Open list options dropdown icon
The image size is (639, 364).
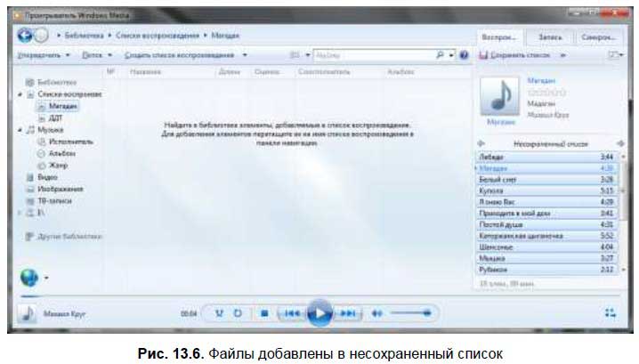[615, 54]
